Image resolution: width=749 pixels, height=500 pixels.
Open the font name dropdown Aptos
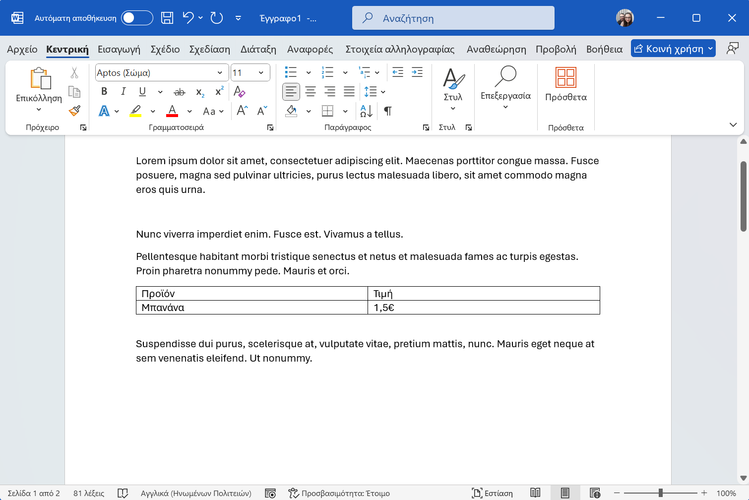160,72
